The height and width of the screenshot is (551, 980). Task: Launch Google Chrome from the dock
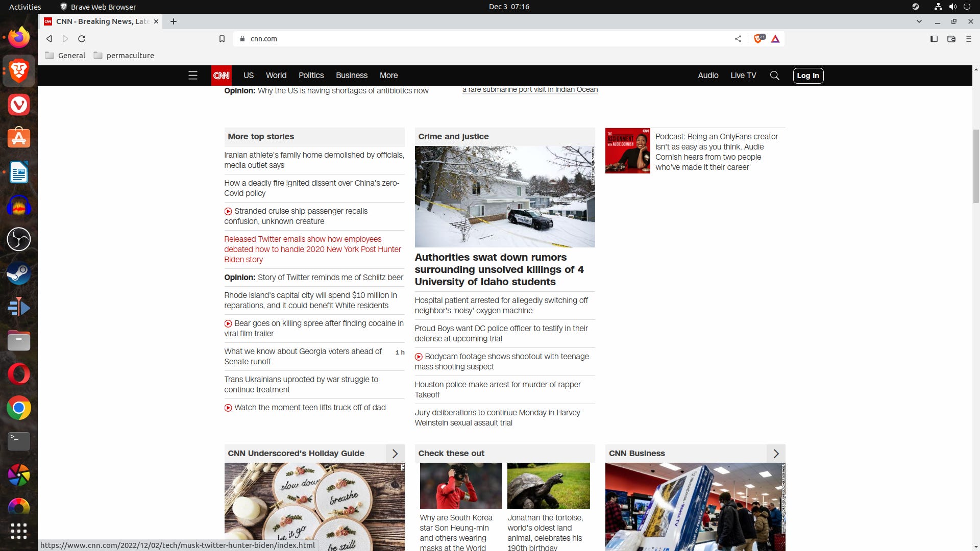pos(19,408)
